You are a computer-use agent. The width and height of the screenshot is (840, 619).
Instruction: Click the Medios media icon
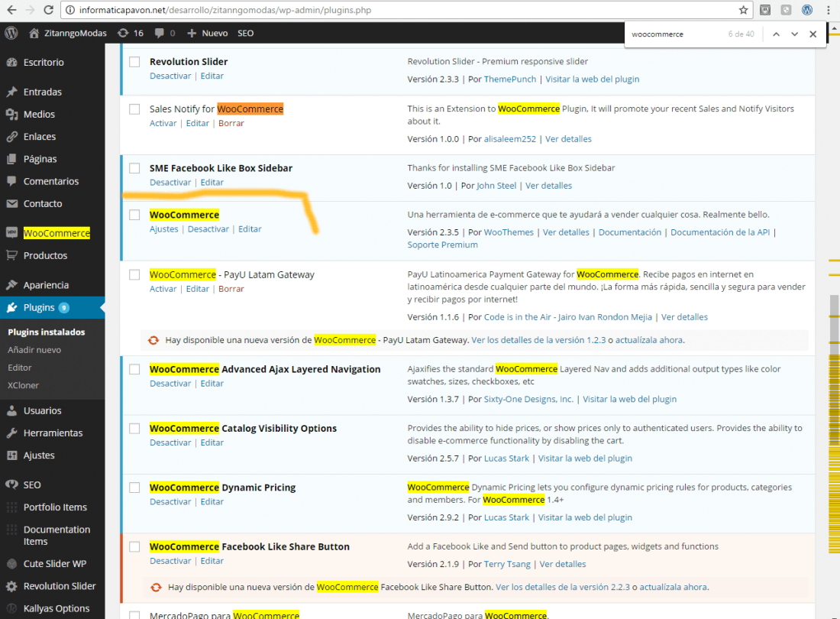coord(11,114)
